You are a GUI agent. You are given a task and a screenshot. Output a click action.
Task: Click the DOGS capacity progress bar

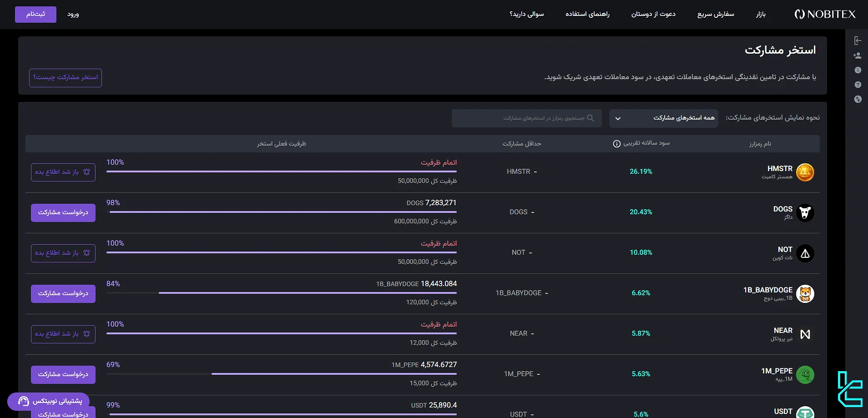282,212
